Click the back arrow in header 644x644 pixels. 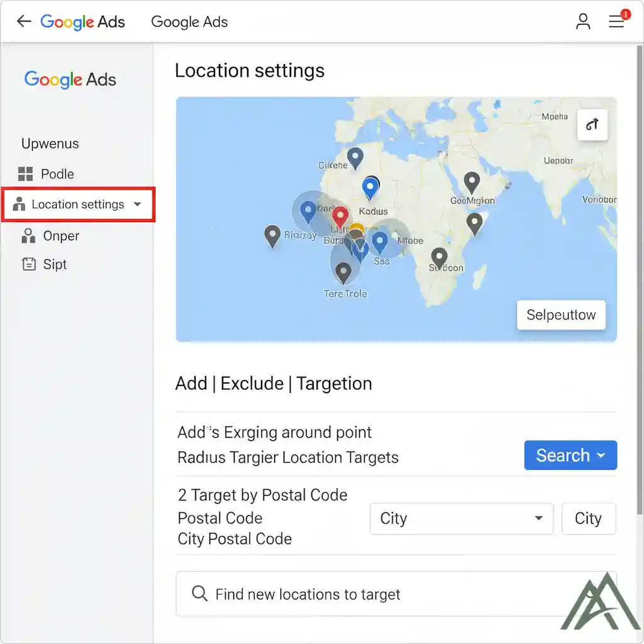pyautogui.click(x=24, y=21)
